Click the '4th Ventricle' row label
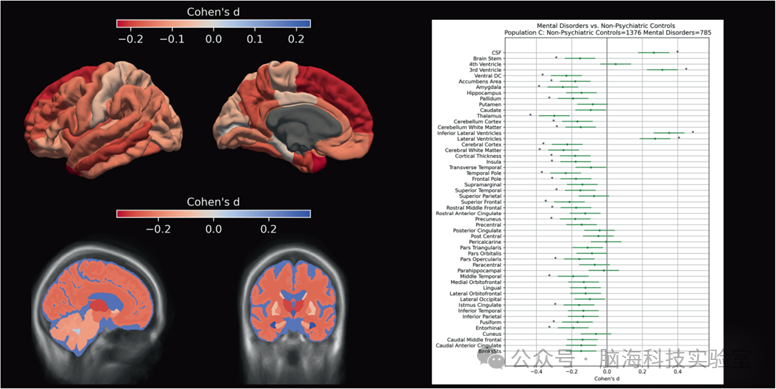 pyautogui.click(x=485, y=64)
